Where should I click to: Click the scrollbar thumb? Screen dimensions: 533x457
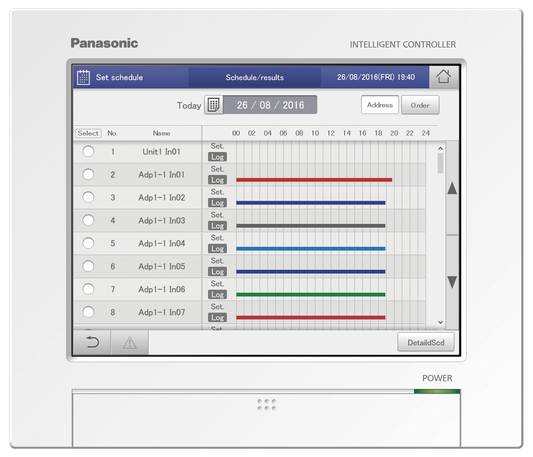440,163
